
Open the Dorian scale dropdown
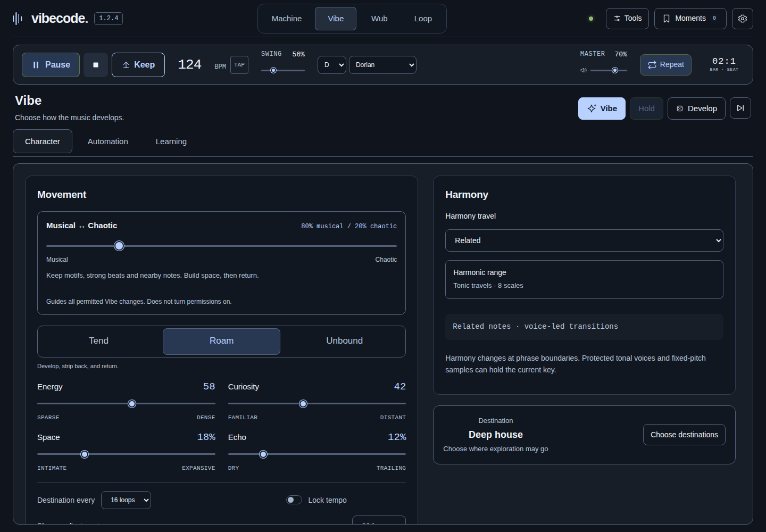(382, 65)
